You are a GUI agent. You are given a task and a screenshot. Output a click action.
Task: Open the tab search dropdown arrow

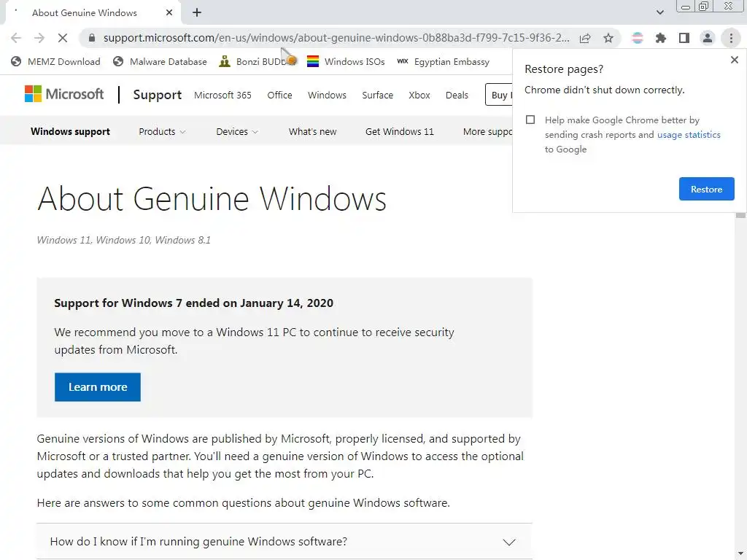coord(659,12)
